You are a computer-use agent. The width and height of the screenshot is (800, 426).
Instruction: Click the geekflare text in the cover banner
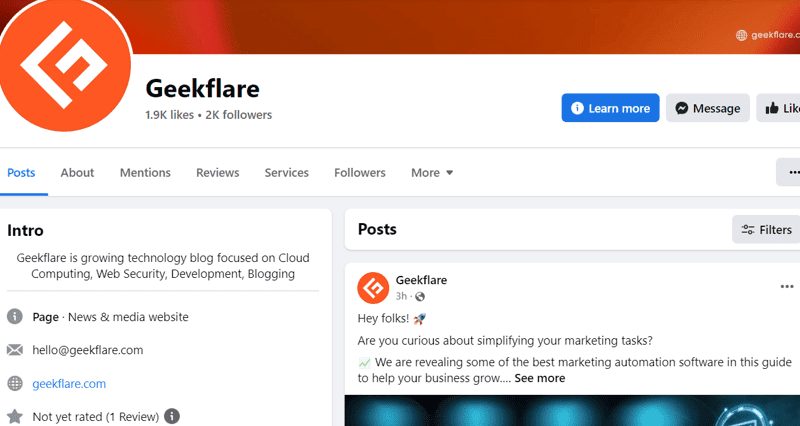tap(774, 35)
